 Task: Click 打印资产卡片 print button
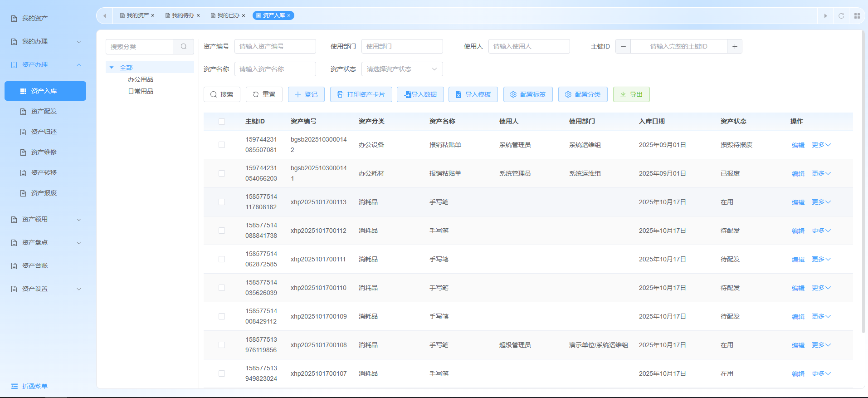click(x=361, y=94)
